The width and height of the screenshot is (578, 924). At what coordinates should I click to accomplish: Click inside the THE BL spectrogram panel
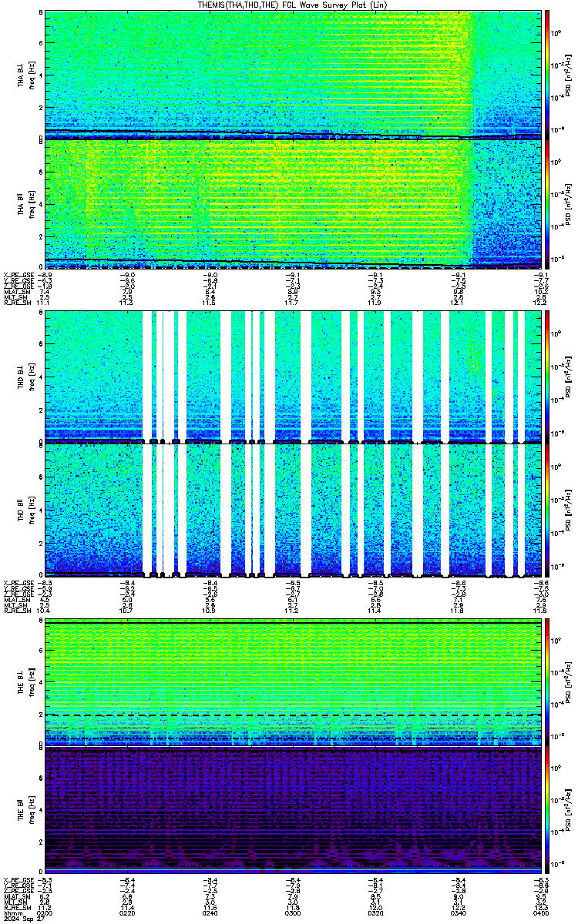point(293,682)
